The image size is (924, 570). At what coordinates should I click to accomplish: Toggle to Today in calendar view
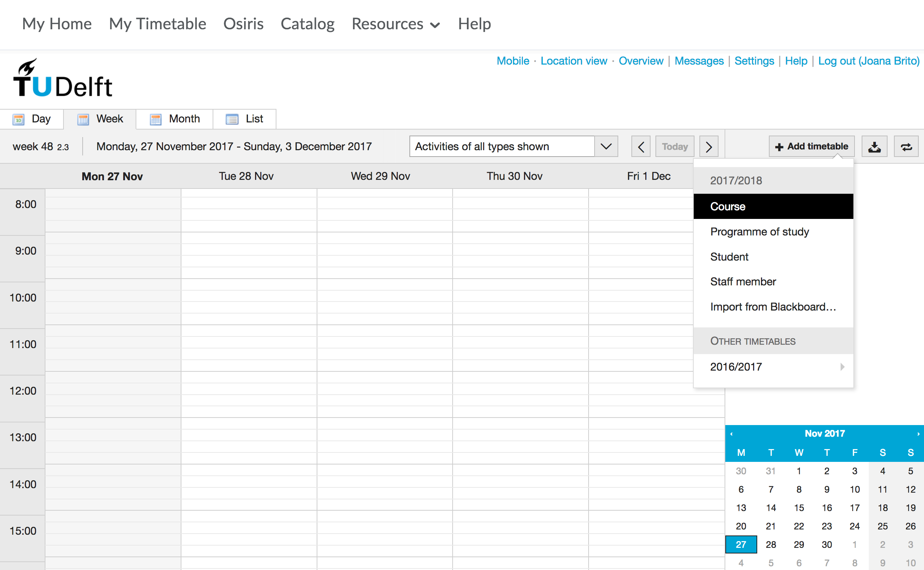pyautogui.click(x=675, y=146)
